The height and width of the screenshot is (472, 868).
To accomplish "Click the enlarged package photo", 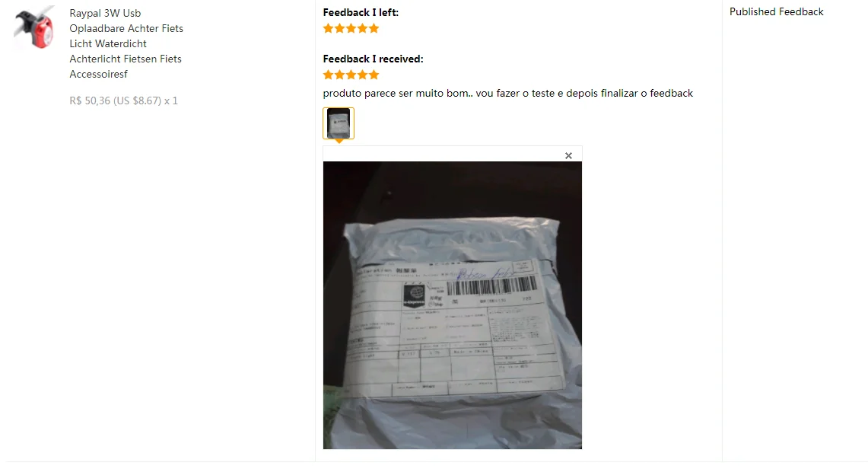I will click(x=453, y=305).
